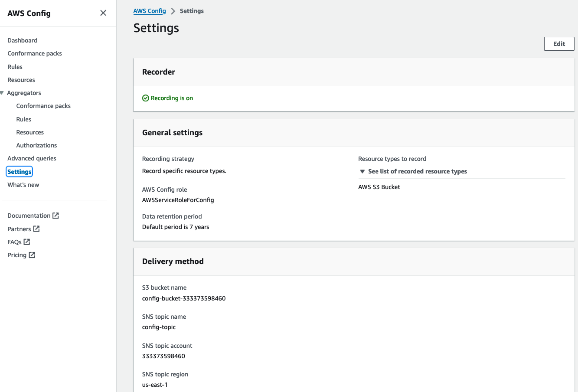Click the Settings breadcrumb text
This screenshot has width=578, height=392.
(x=192, y=11)
